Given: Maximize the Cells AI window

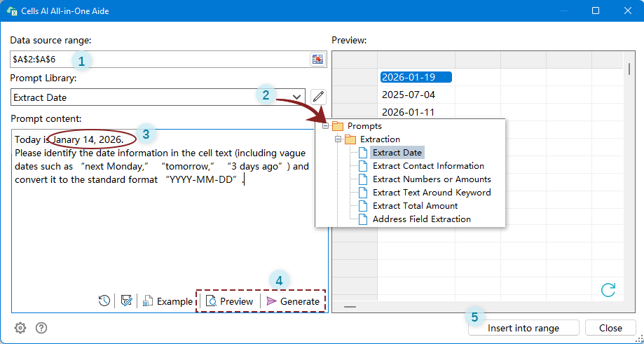Looking at the screenshot, I should [x=596, y=11].
